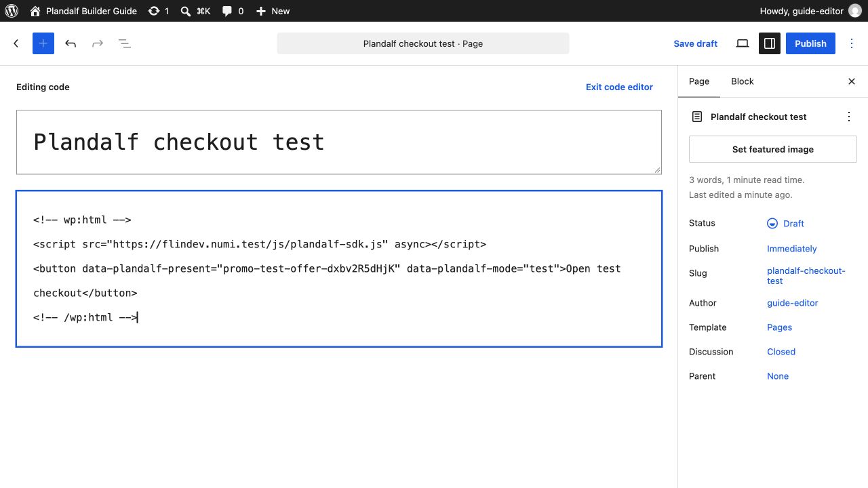Change Discussion setting 'Closed'
This screenshot has width=868, height=488.
[781, 352]
